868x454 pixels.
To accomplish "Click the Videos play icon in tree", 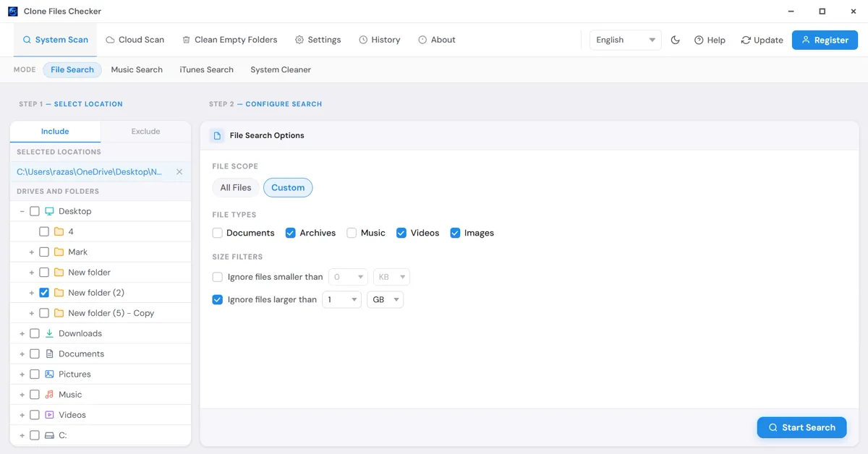I will click(49, 415).
